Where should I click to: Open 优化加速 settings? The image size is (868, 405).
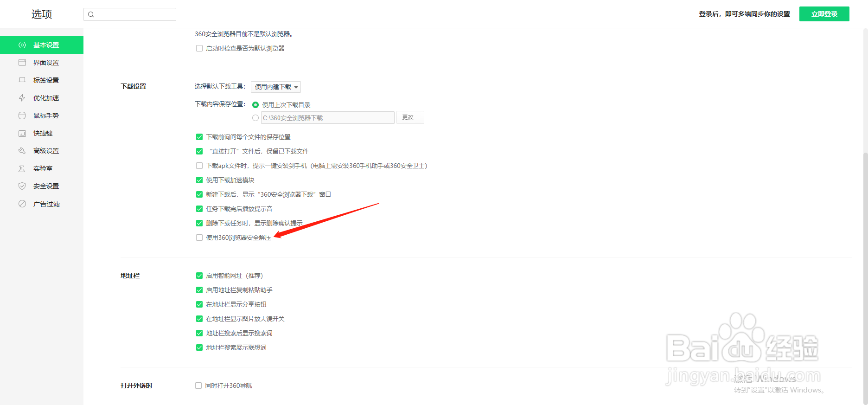pos(42,98)
